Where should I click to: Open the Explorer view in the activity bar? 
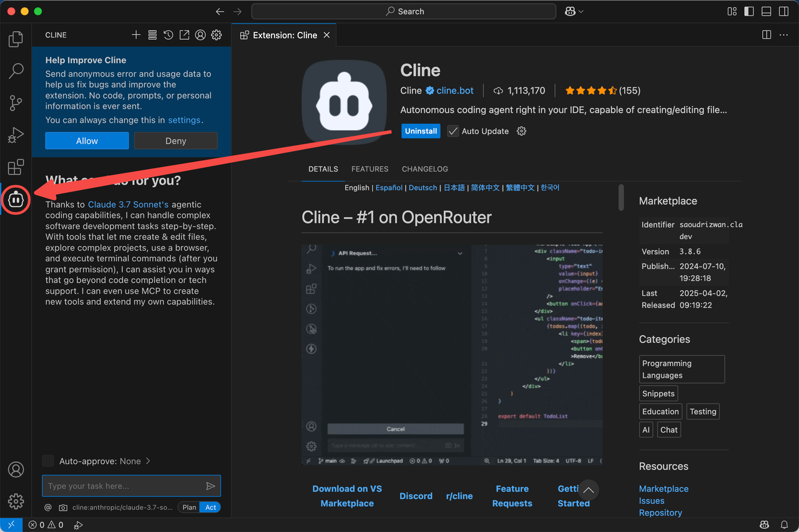click(16, 39)
